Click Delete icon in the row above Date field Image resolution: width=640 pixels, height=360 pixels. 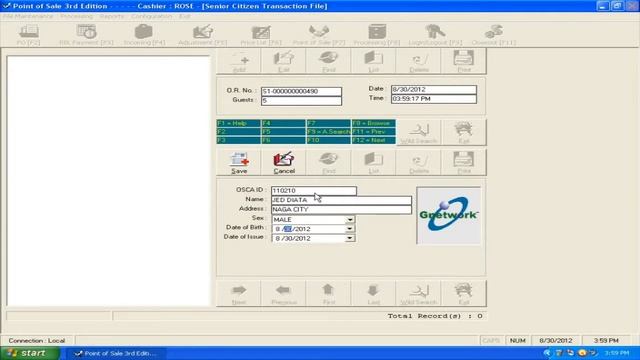coord(419,61)
